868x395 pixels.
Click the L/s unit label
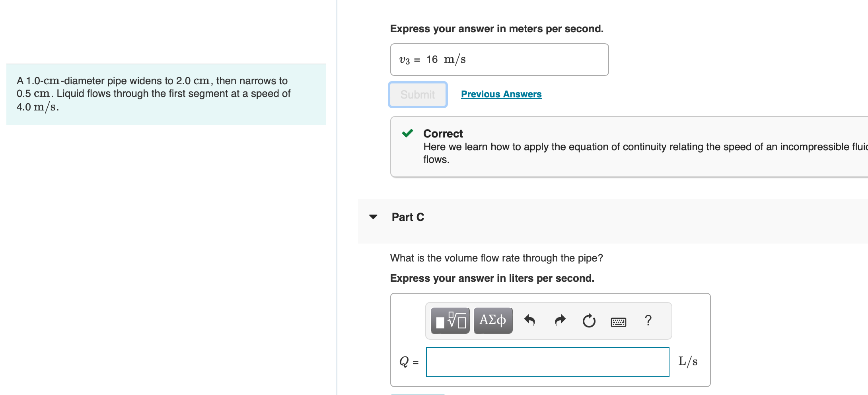point(688,362)
